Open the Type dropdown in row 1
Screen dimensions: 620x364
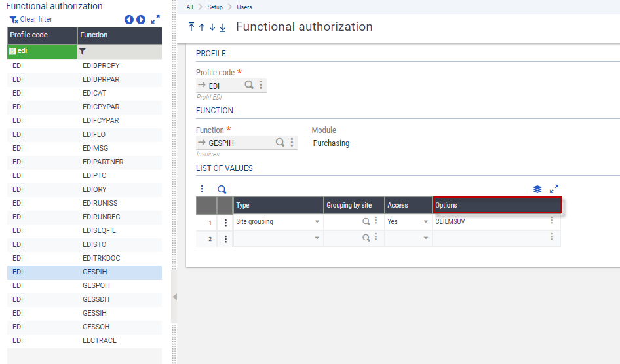coord(317,222)
